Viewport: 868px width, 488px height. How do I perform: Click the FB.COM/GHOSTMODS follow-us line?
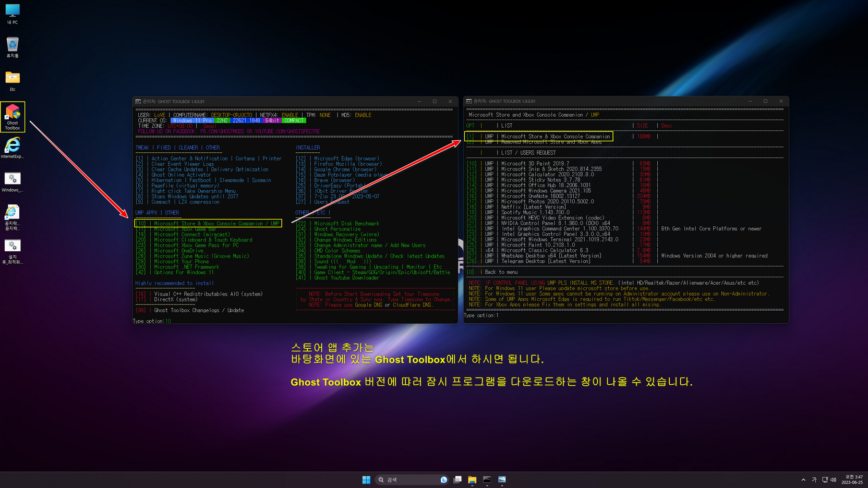pos(229,131)
